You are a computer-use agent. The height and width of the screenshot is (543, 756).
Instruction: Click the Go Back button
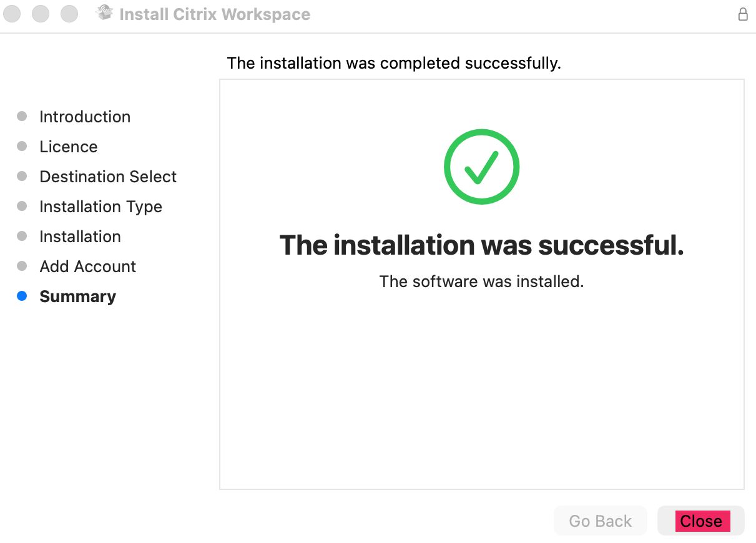pyautogui.click(x=600, y=521)
